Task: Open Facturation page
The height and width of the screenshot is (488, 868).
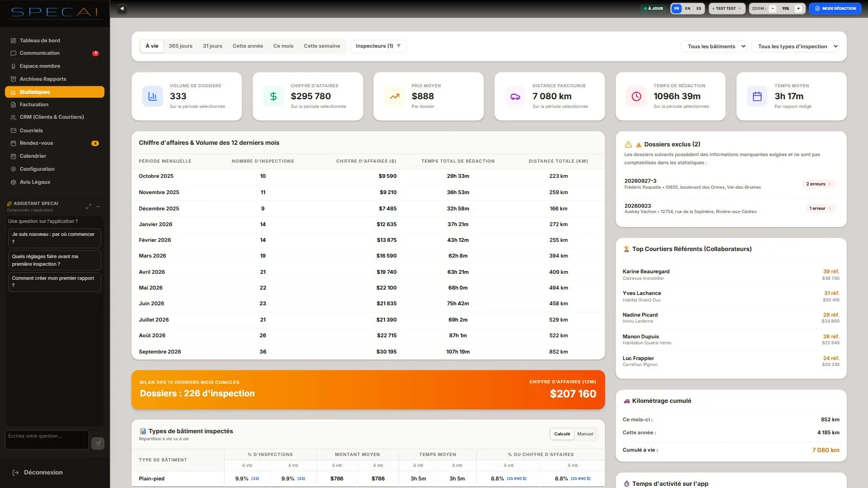Action: pyautogui.click(x=54, y=105)
